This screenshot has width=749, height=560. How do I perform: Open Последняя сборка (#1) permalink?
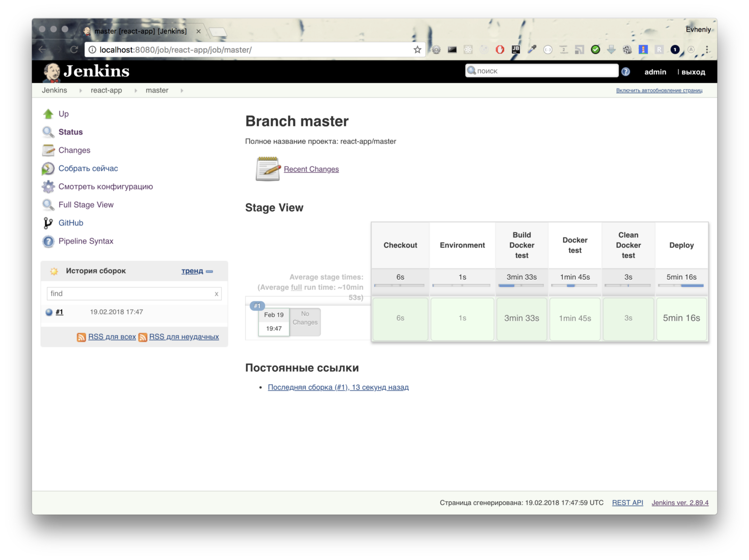[x=338, y=387]
